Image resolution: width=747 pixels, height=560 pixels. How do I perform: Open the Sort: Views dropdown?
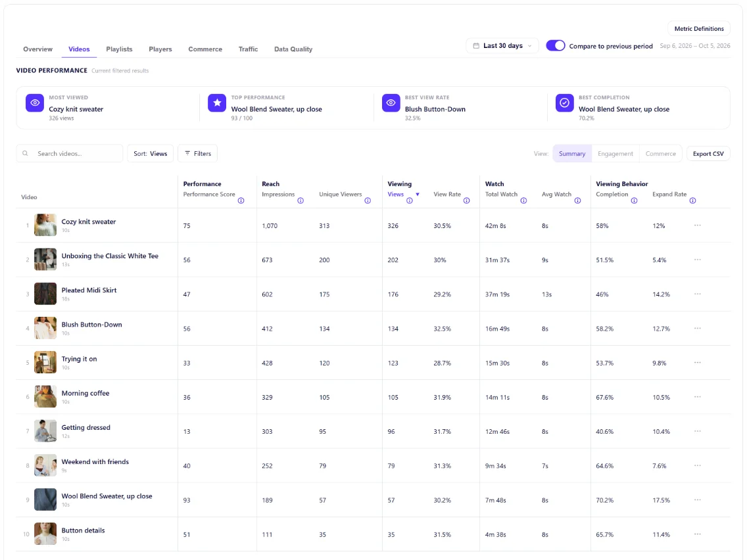(150, 153)
